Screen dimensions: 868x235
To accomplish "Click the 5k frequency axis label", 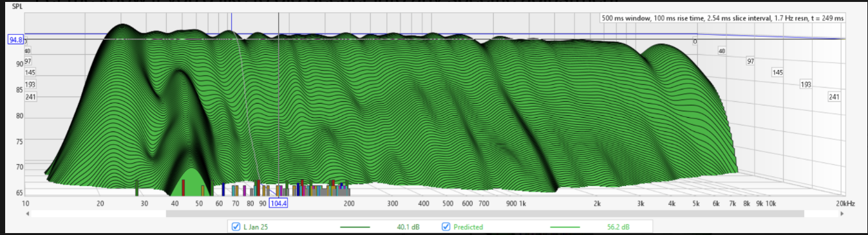I will pyautogui.click(x=695, y=203).
